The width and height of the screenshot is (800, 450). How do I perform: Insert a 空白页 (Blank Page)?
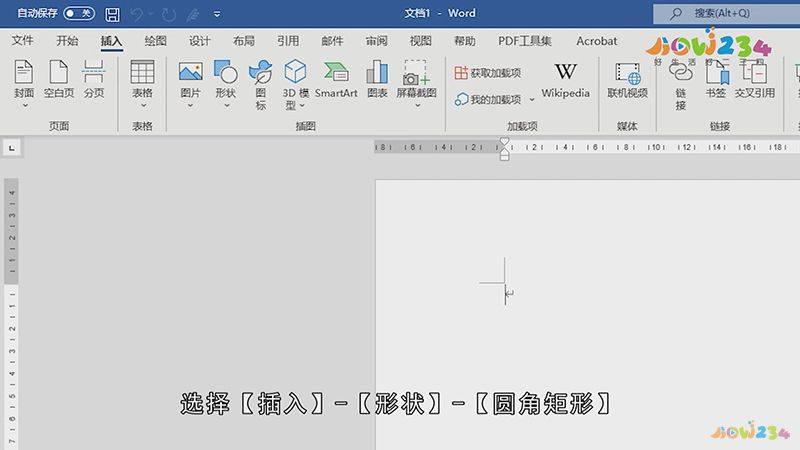[59, 78]
